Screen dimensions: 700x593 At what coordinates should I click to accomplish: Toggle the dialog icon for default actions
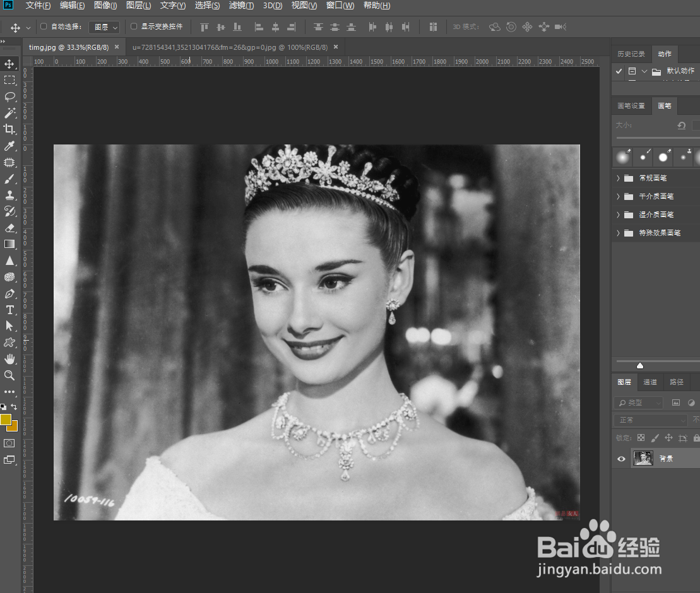(632, 71)
